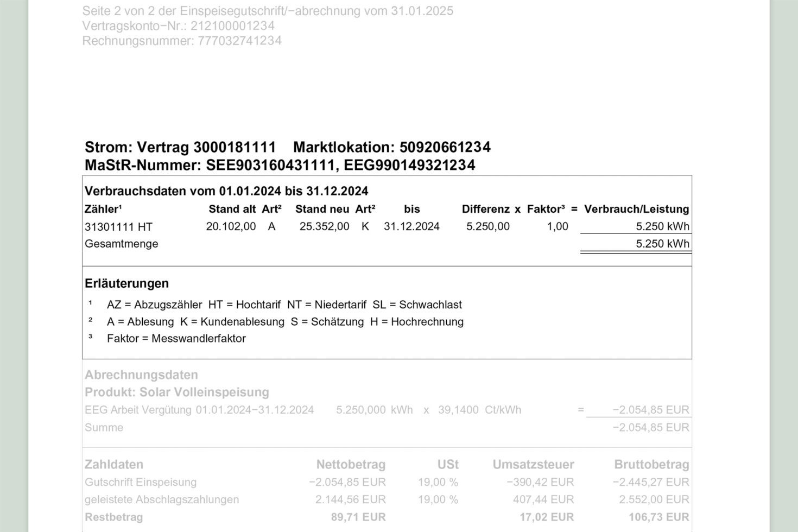The width and height of the screenshot is (798, 532).
Task: Select the Verbrauchsdaten date range heading
Action: pyautogui.click(x=226, y=191)
